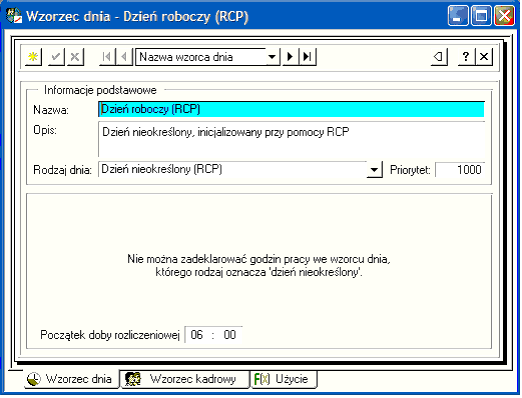The height and width of the screenshot is (398, 522).
Task: Close the Wzorzec dnia window
Action: (504, 16)
